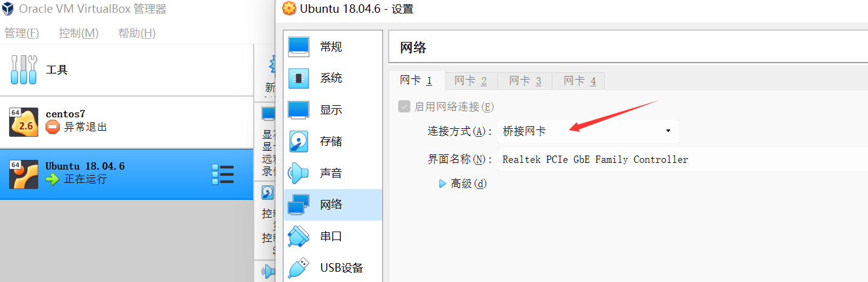
Task: Open the 系统 settings category
Action: pyautogui.click(x=333, y=78)
